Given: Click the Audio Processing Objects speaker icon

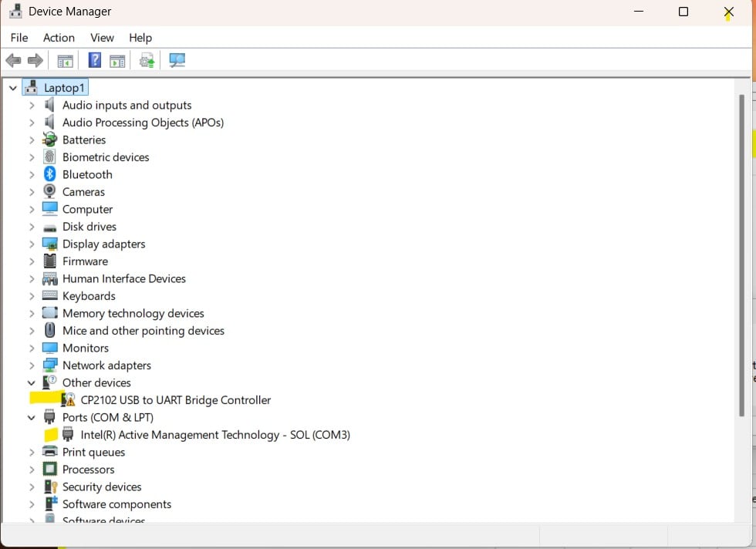Looking at the screenshot, I should point(49,122).
